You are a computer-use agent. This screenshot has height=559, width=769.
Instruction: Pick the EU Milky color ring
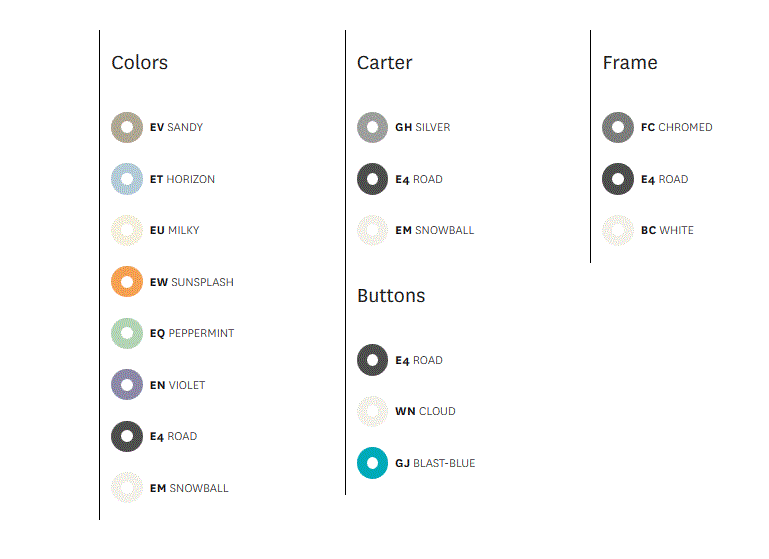(127, 230)
